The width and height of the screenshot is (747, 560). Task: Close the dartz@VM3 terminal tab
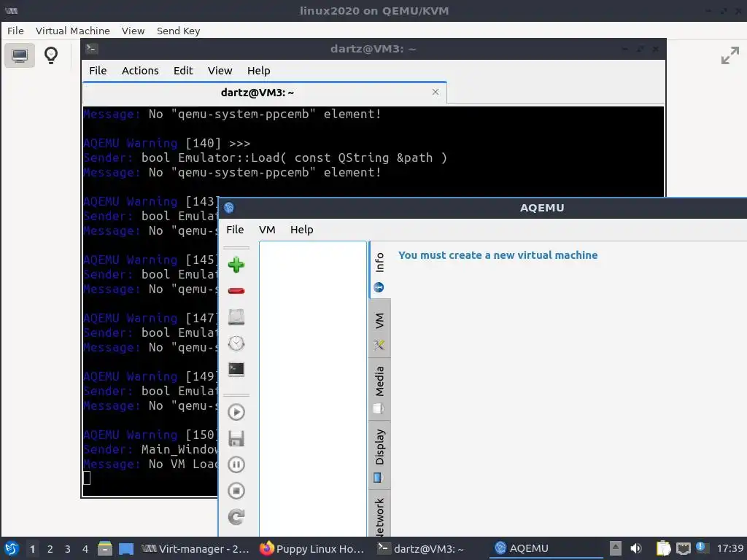[x=436, y=92]
